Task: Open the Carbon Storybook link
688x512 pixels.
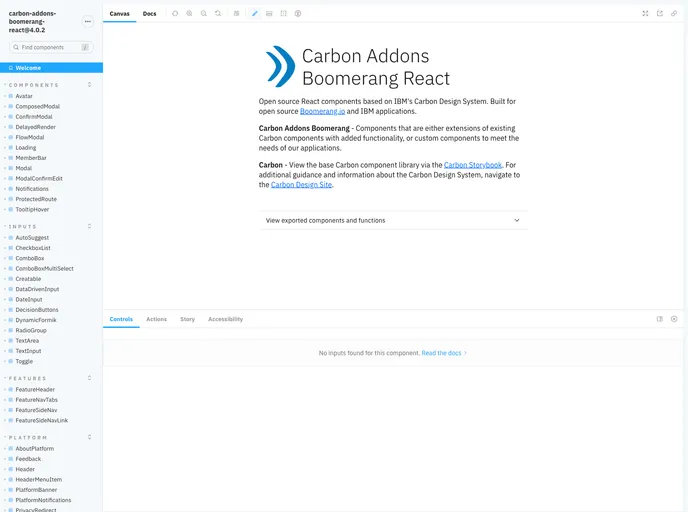Action: (x=473, y=165)
